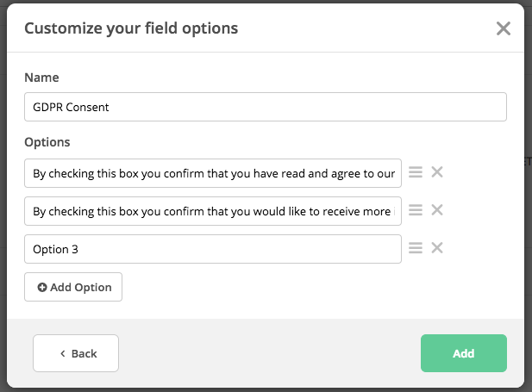Click into the Option 3 text field

213,248
